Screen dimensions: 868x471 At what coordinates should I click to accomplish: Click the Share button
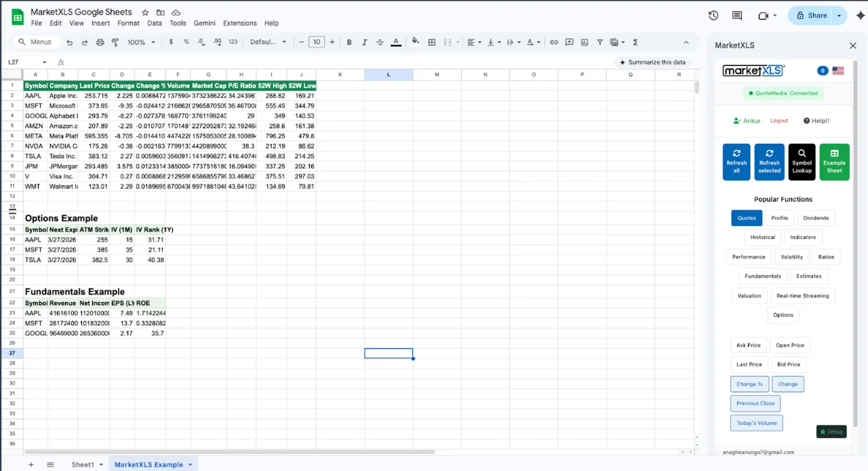click(811, 16)
